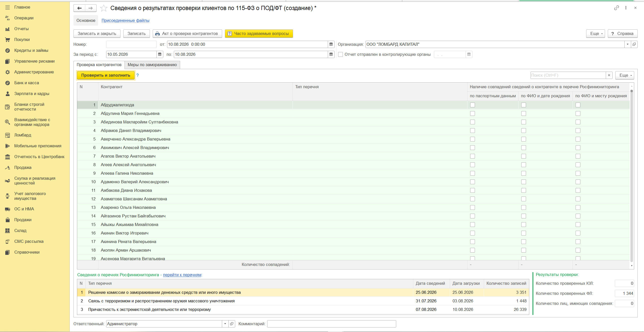Run Проверить и заполнить

pos(106,75)
